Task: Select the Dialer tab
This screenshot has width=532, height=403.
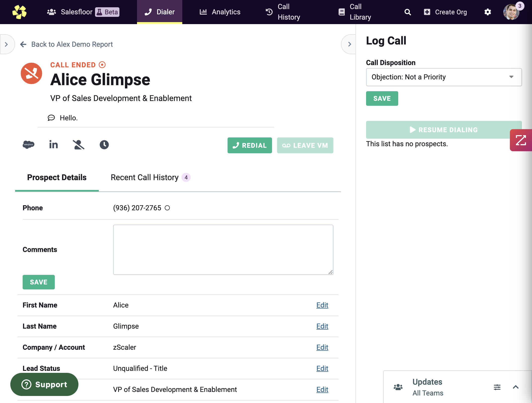Action: [x=160, y=12]
